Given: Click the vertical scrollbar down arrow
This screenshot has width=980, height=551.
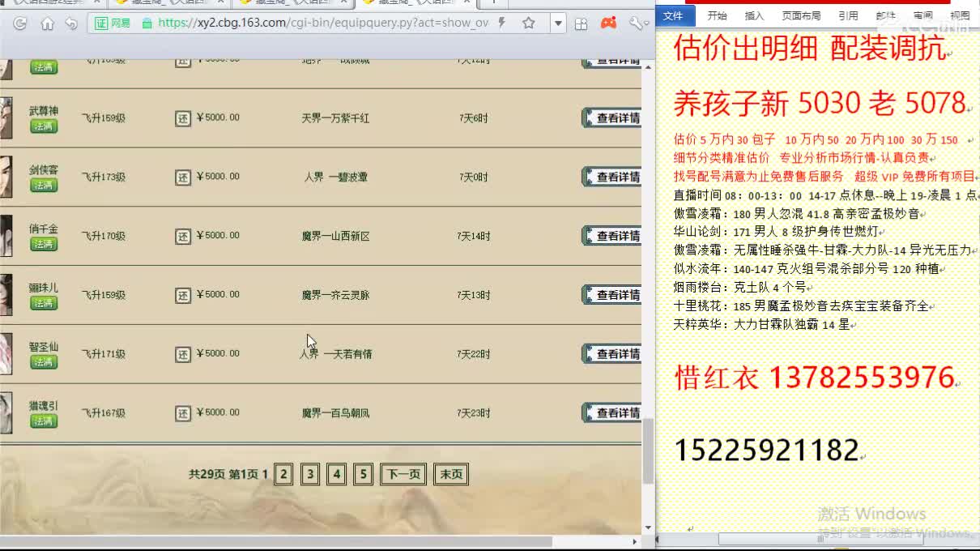Looking at the screenshot, I should click(x=648, y=528).
